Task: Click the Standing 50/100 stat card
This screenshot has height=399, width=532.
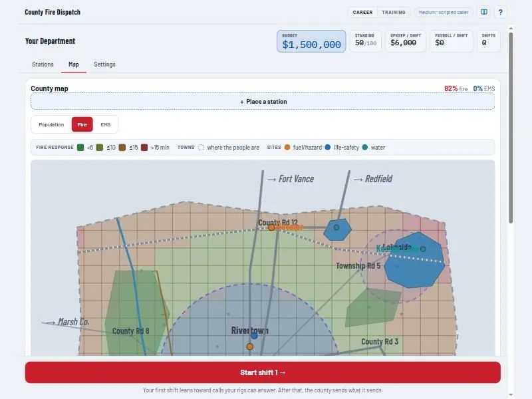Action: tap(365, 41)
